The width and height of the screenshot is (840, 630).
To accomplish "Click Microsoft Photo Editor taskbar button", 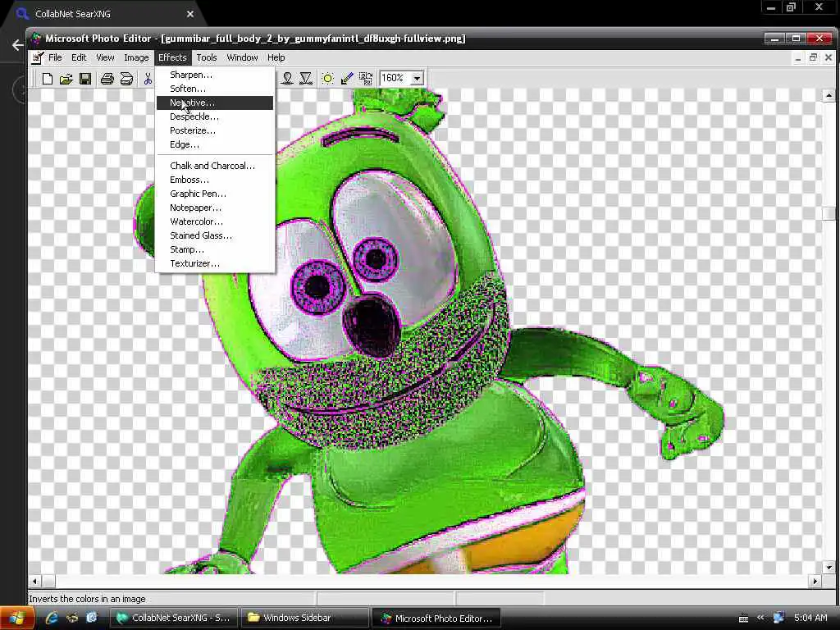I will point(436,618).
